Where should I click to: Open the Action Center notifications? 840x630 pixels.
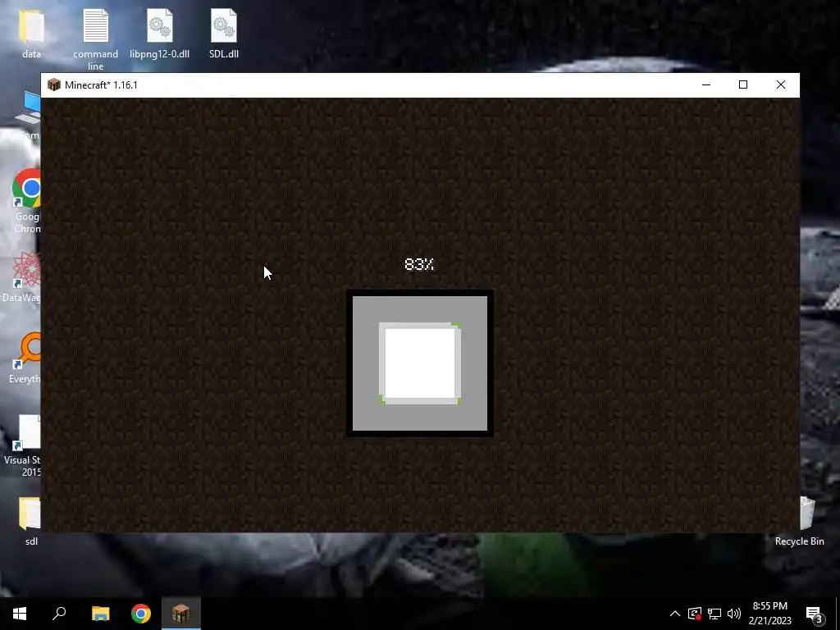click(x=814, y=614)
